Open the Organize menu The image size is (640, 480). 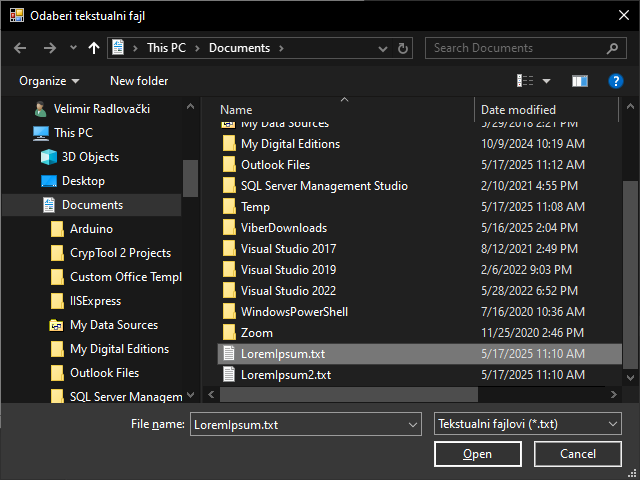click(49, 81)
